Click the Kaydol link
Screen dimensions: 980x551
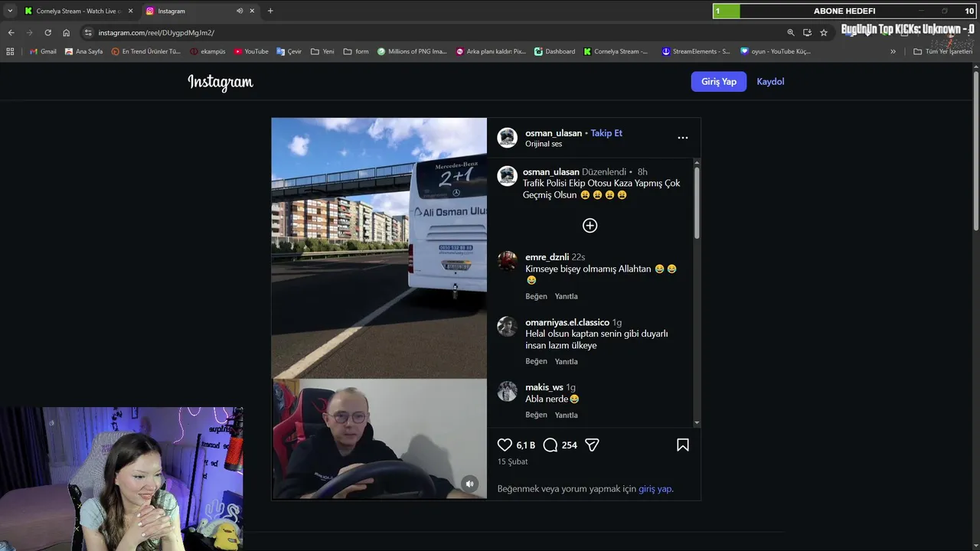(x=770, y=81)
